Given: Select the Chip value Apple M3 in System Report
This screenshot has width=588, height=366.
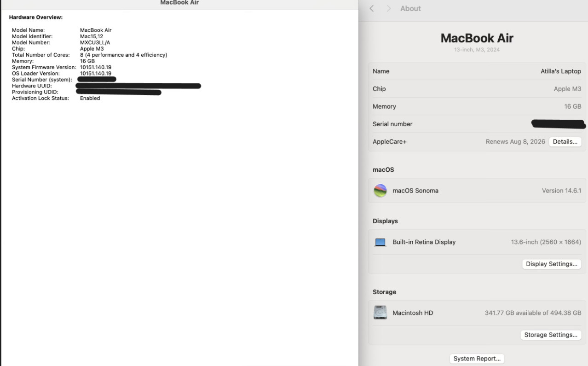Looking at the screenshot, I should (x=92, y=48).
